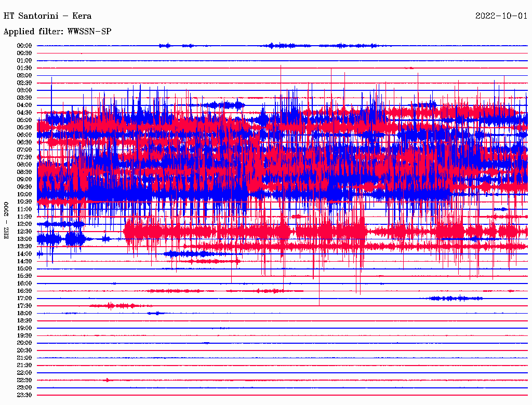Click the 07:00 time label

[x=24, y=150]
